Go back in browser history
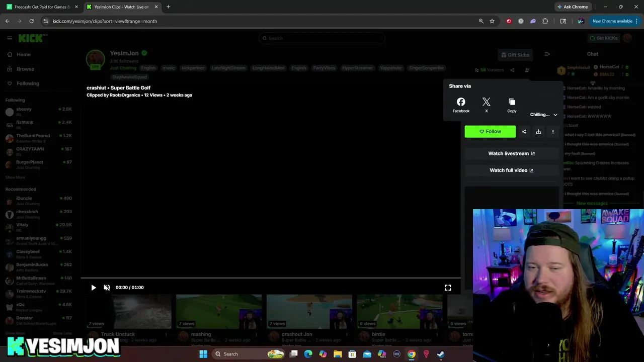Screen dimensions: 644x362 pyautogui.click(x=7, y=21)
